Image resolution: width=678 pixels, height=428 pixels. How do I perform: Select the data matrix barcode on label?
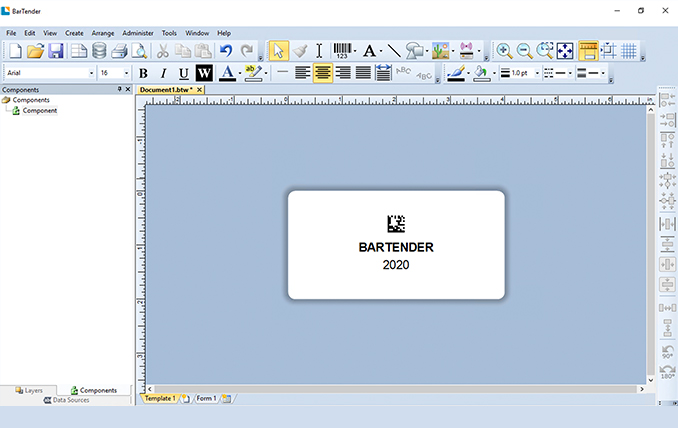[396, 224]
